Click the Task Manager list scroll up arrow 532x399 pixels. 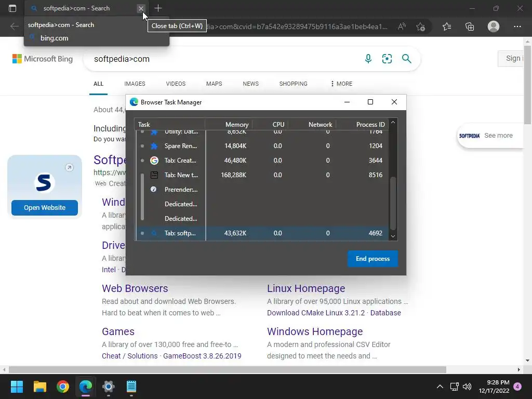(393, 123)
